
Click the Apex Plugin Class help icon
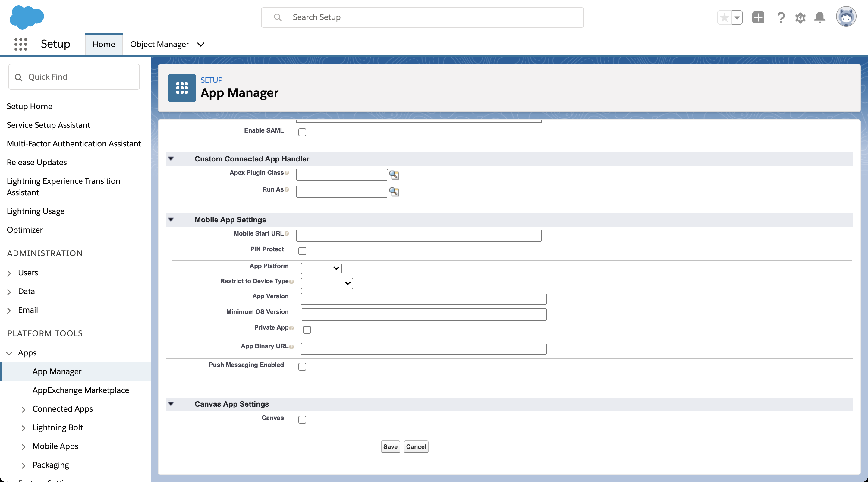coord(286,173)
